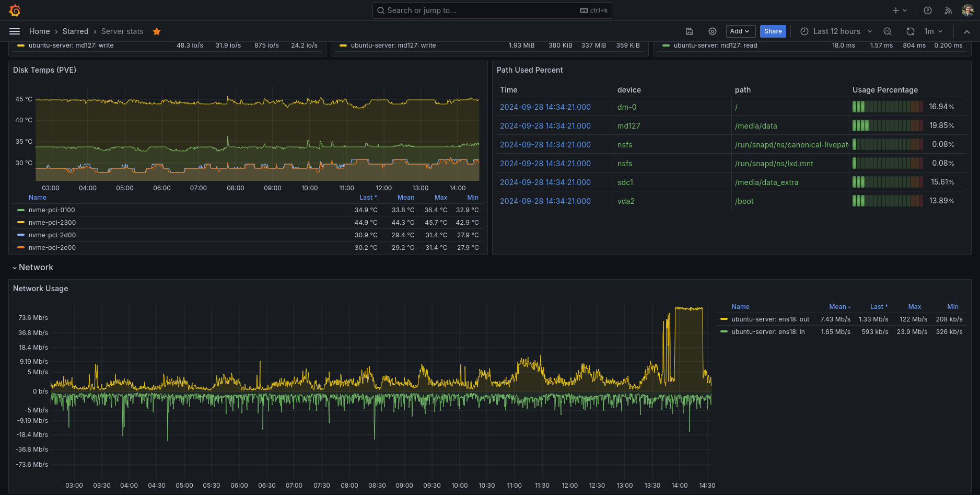Click the Grafana logo icon
This screenshot has width=980, height=495.
(x=15, y=10)
